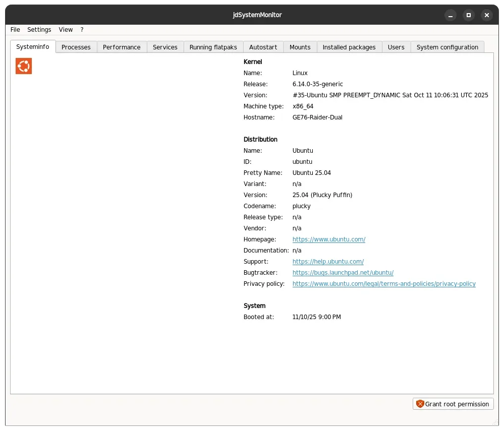Viewport: 504px width, 431px height.
Task: Click the Ubuntu distribution logo icon
Action: click(x=24, y=66)
